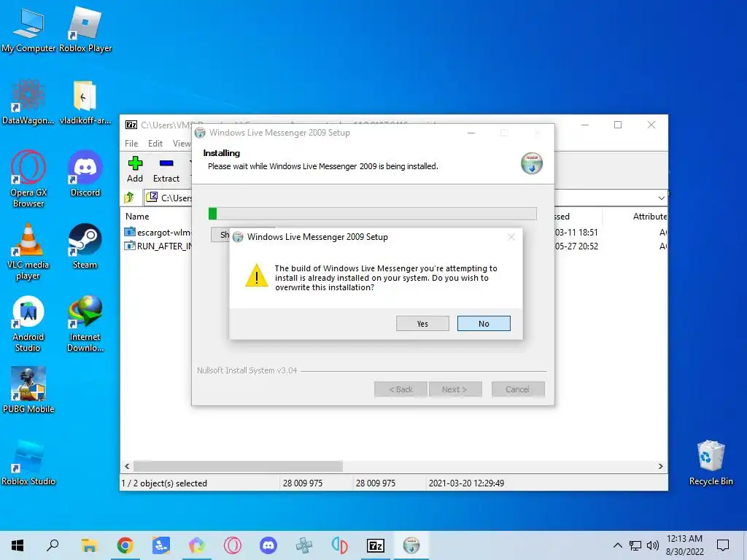Click the scrollbar right arrow in 7-Zip

tap(660, 466)
